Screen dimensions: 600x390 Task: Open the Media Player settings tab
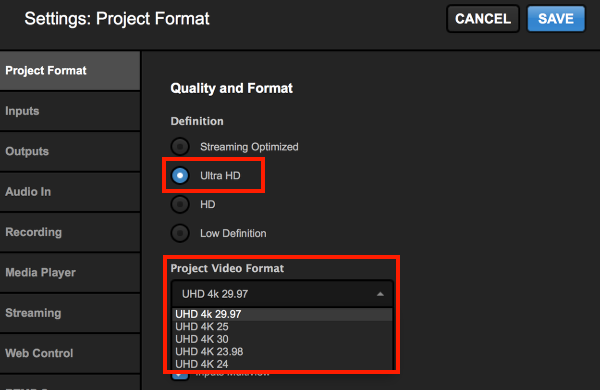[70, 273]
